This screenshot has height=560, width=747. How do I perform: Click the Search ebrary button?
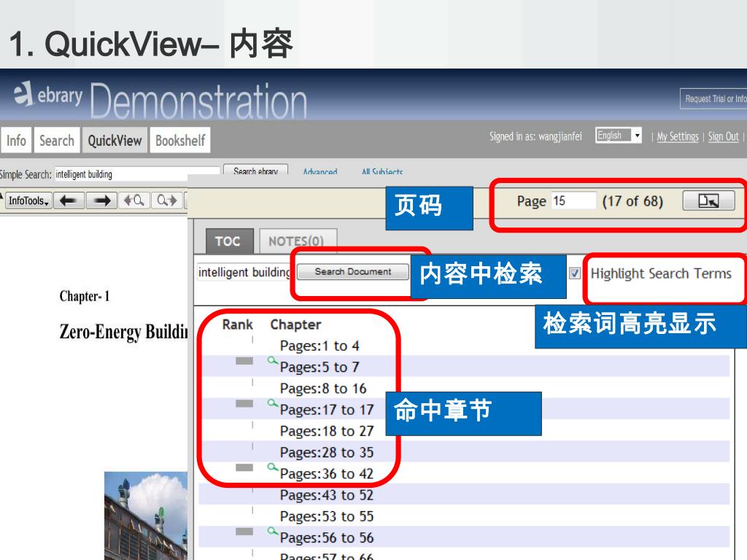(x=256, y=171)
